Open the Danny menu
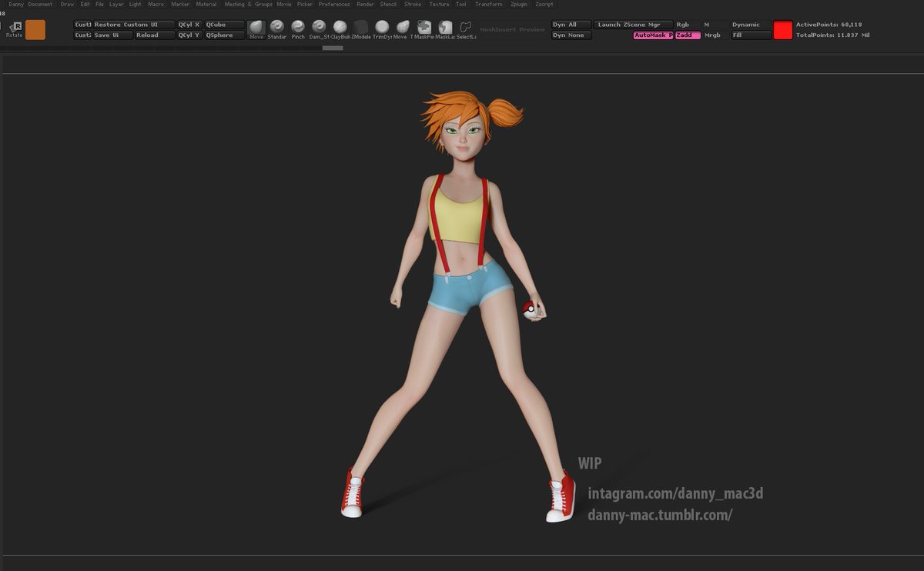Screen dimensions: 924x571 tap(16, 5)
